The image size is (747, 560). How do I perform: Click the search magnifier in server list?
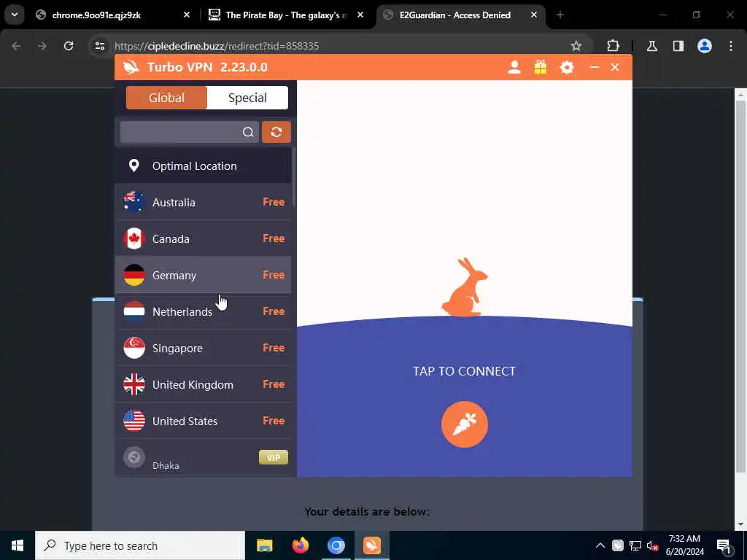pyautogui.click(x=248, y=132)
